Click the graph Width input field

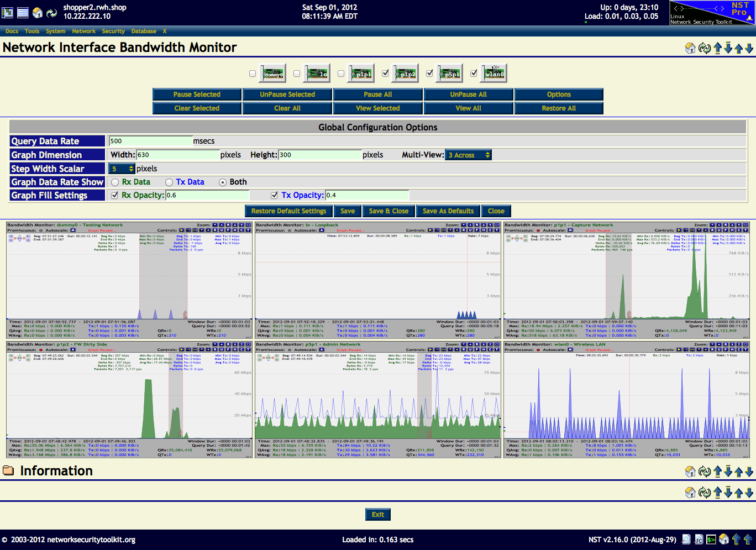point(178,155)
